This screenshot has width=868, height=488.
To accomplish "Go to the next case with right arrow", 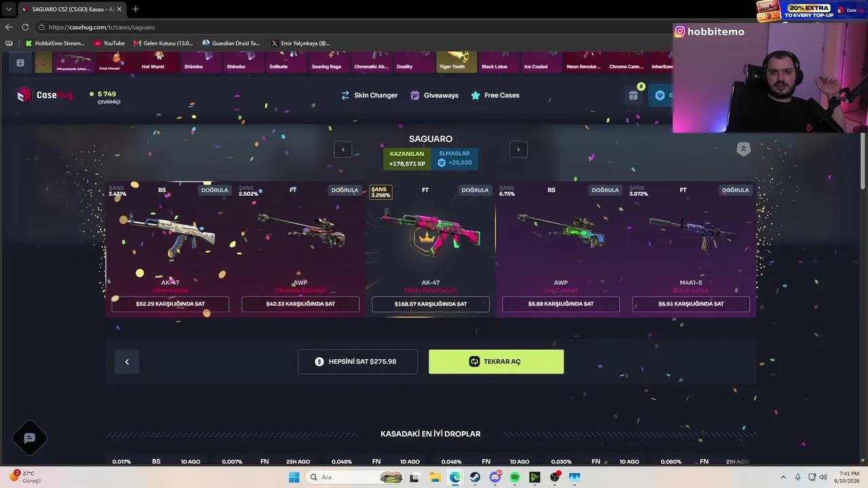I will pos(519,150).
